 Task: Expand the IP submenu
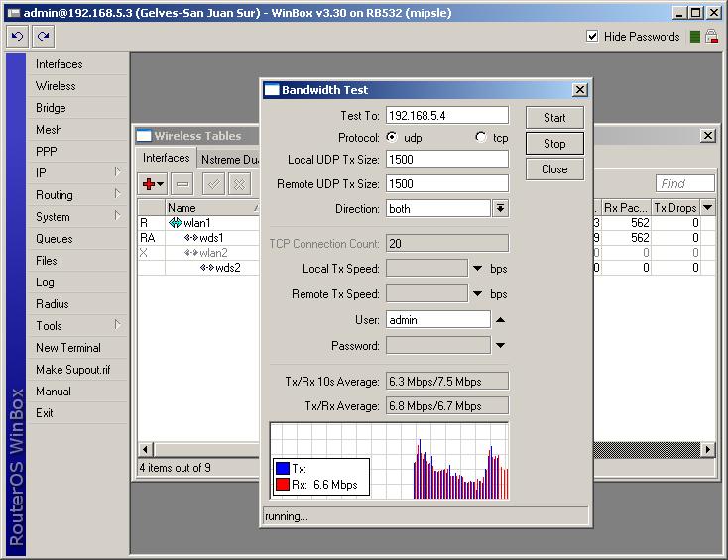(x=117, y=172)
